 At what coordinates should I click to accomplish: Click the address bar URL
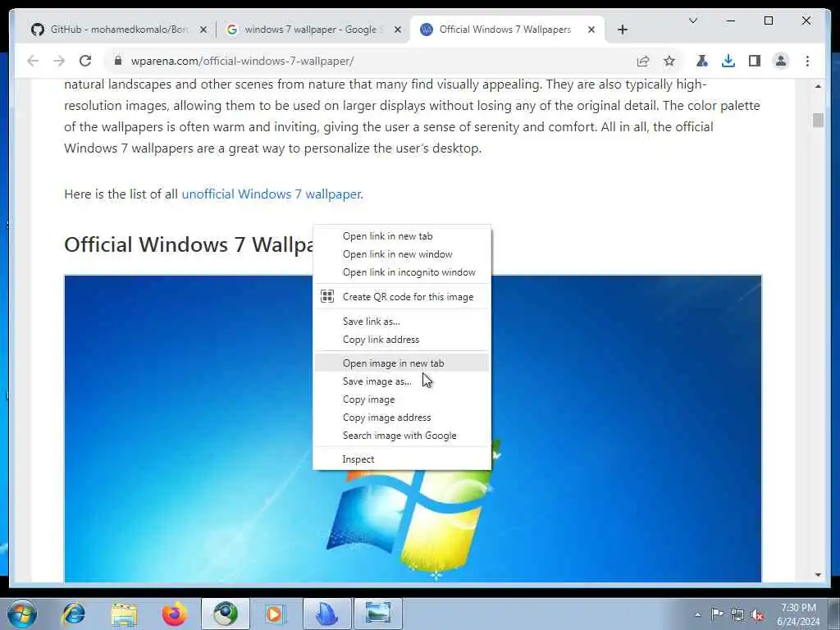coord(242,61)
